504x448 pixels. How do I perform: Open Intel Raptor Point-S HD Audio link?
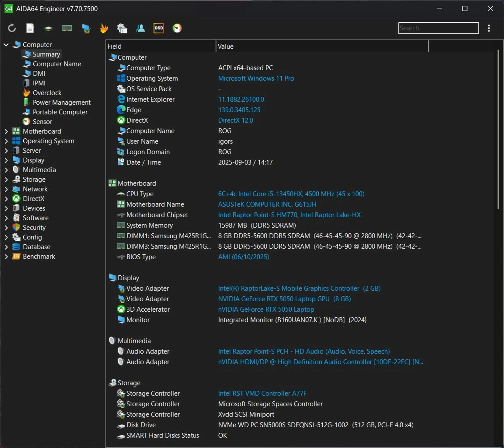pos(304,352)
